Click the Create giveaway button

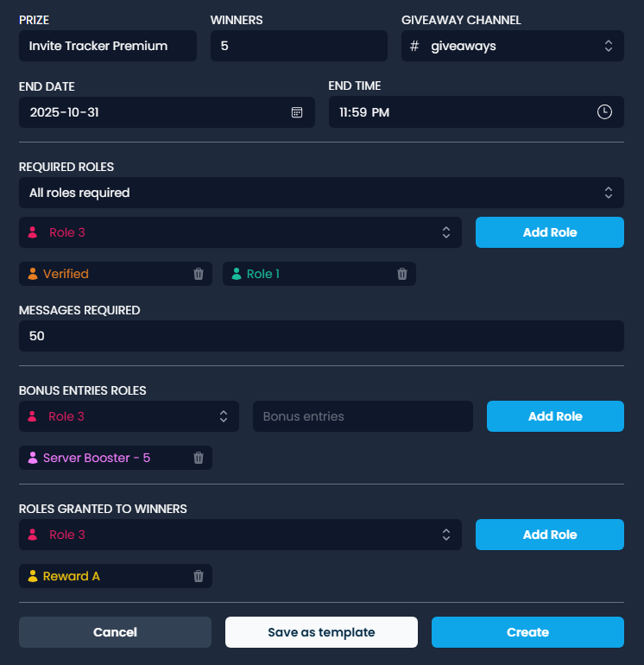click(527, 632)
